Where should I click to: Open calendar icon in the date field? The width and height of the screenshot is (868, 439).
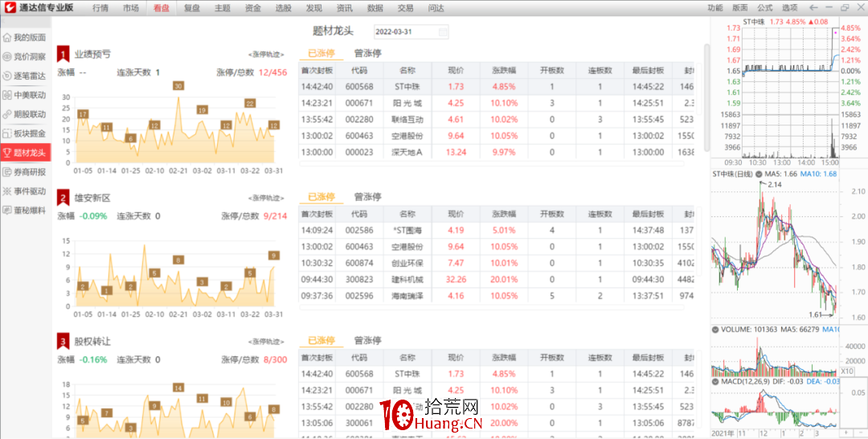coord(443,32)
